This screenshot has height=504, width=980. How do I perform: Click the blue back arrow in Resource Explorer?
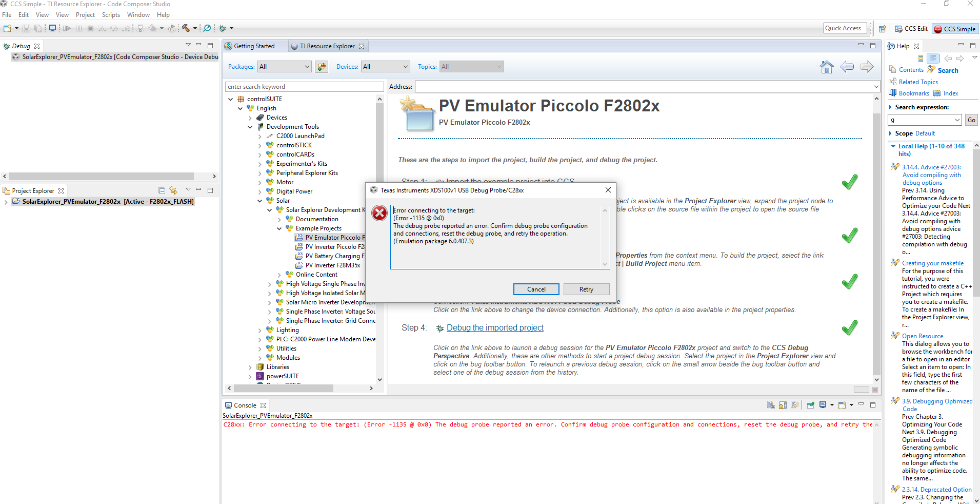pos(847,67)
